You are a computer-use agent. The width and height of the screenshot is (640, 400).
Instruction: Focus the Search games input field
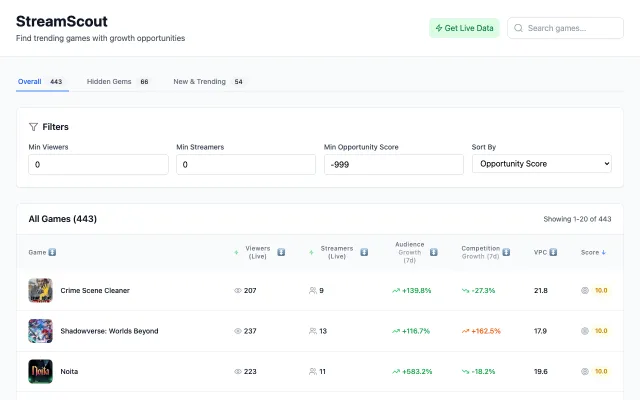[x=565, y=28]
